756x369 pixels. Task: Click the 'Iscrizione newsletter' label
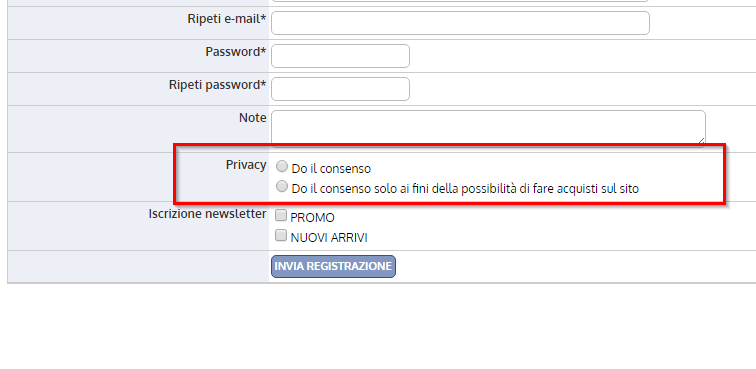click(x=207, y=214)
